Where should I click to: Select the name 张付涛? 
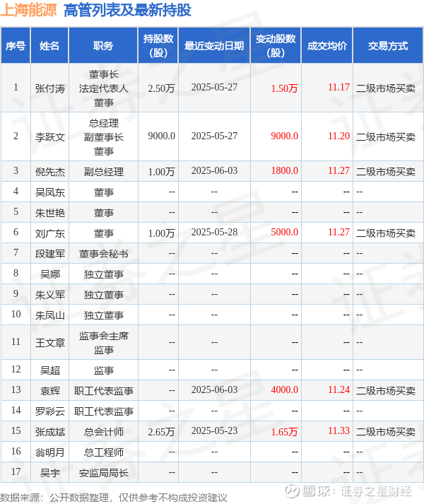coord(50,88)
